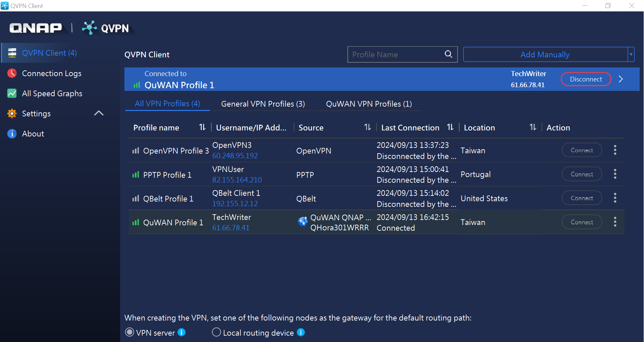Disconnect from QuWAN Profile 1

tap(586, 79)
